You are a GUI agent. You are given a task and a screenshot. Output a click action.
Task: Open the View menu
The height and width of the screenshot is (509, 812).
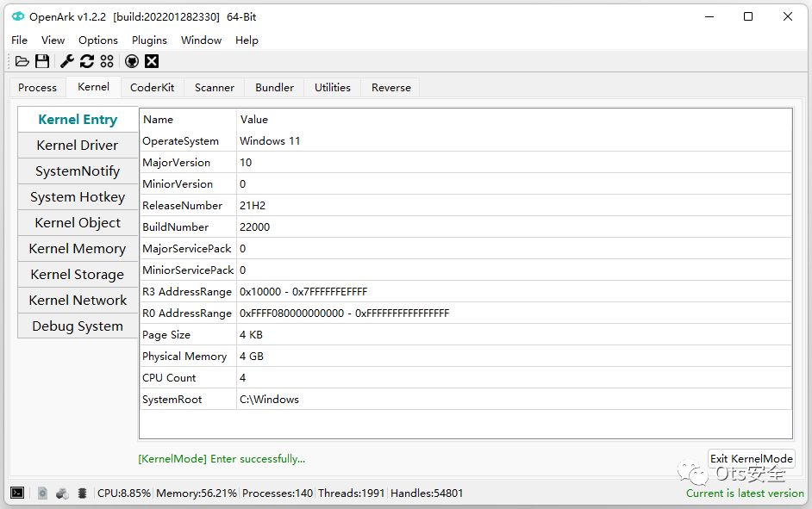coord(53,40)
